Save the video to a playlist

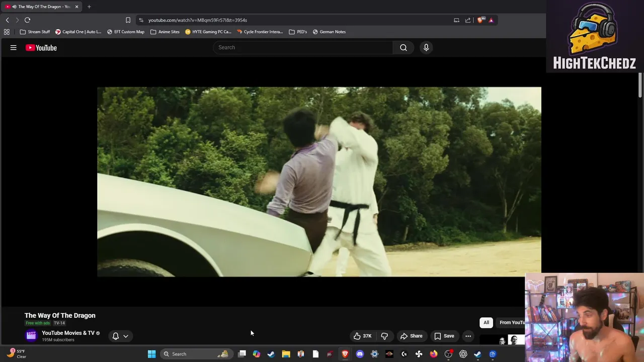[444, 336]
